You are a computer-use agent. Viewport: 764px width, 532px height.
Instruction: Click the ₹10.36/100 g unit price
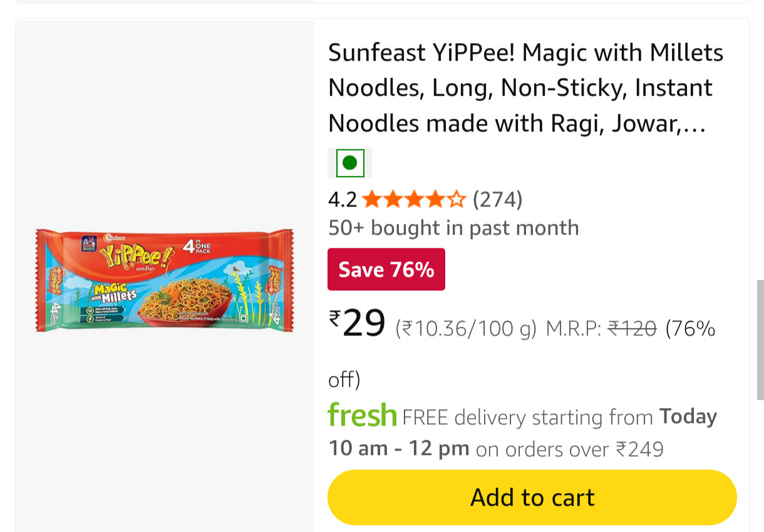click(x=465, y=328)
